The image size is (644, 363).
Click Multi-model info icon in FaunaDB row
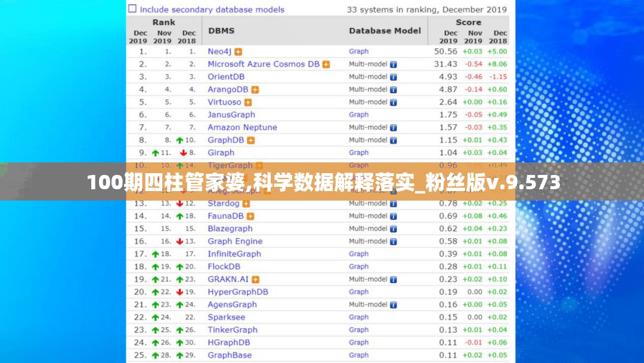[x=394, y=216]
